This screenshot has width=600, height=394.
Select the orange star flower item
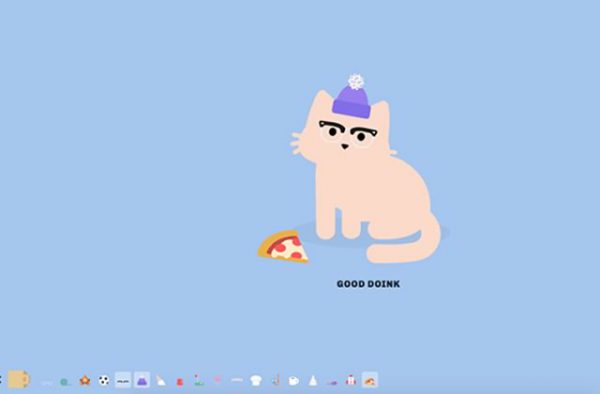tap(85, 380)
